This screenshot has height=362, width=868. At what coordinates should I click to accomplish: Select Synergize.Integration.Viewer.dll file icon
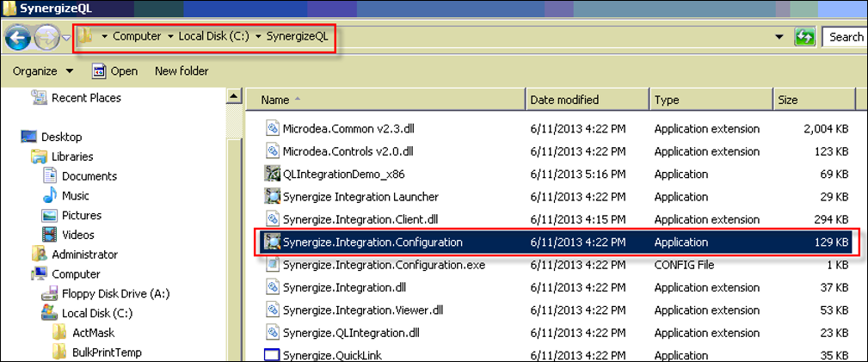(272, 310)
